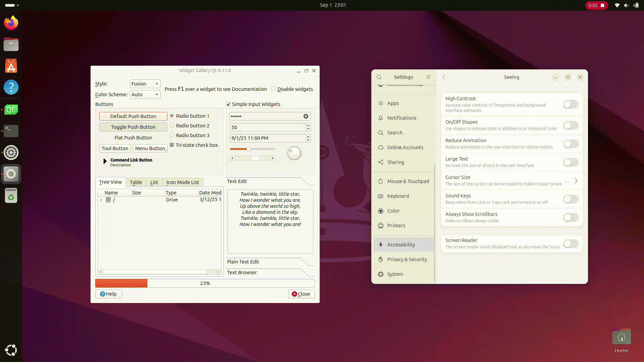Image resolution: width=644 pixels, height=362 pixels.
Task: Switch to the Table tab
Action: 136,182
